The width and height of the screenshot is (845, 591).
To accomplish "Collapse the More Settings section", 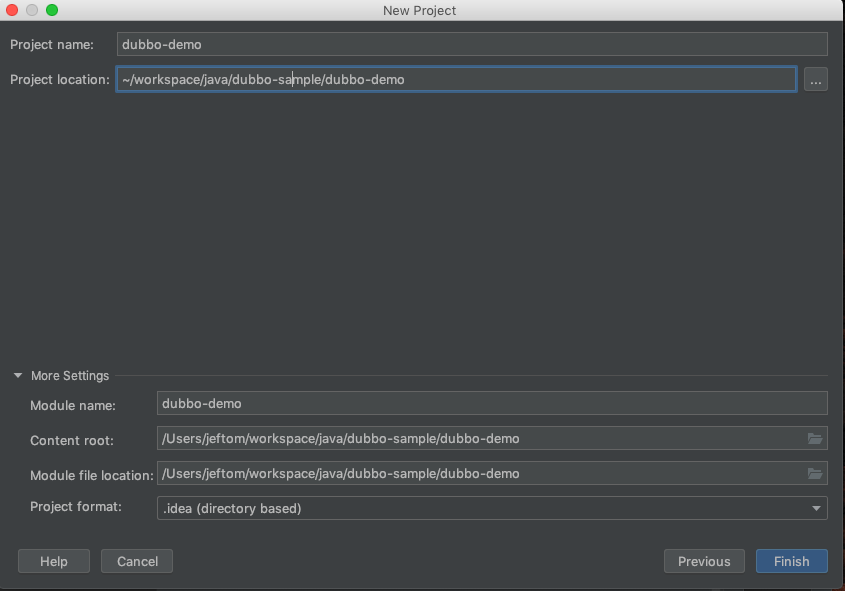I will (18, 376).
